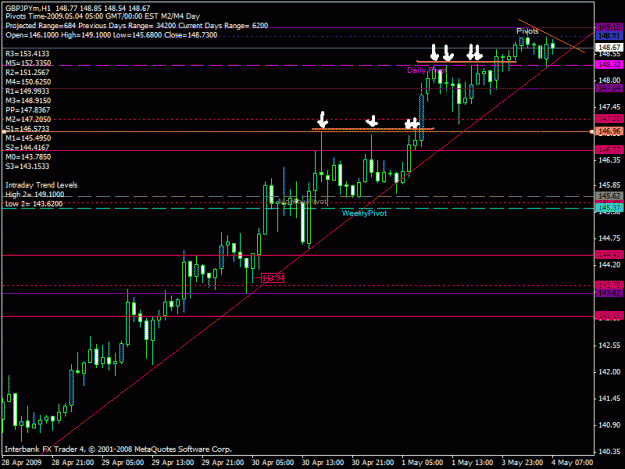The width and height of the screenshot is (625, 469).
Task: Select the 146.35 price axis value
Action: click(x=609, y=160)
